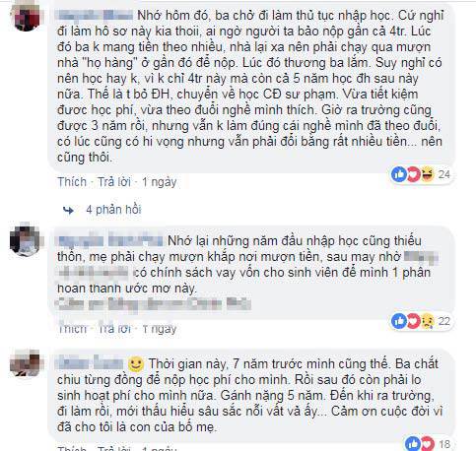The height and width of the screenshot is (451, 476).
Task: Click the like reaction icon on first comment
Action: click(x=399, y=174)
